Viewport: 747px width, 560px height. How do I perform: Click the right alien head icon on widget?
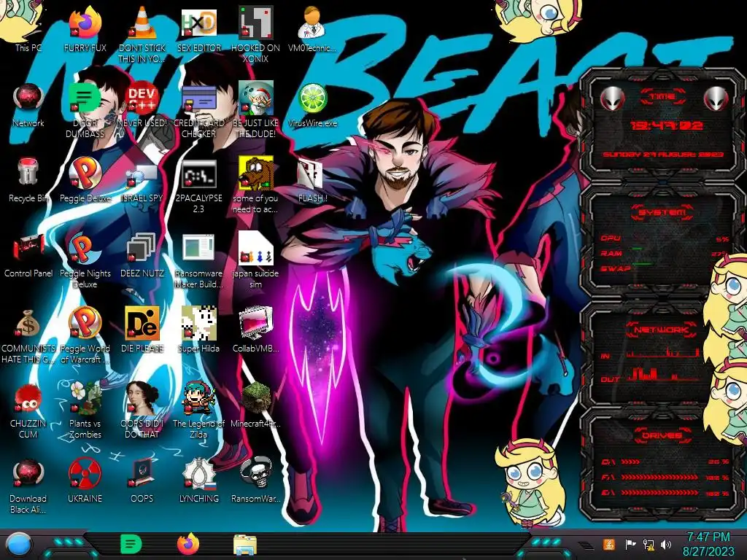point(716,98)
